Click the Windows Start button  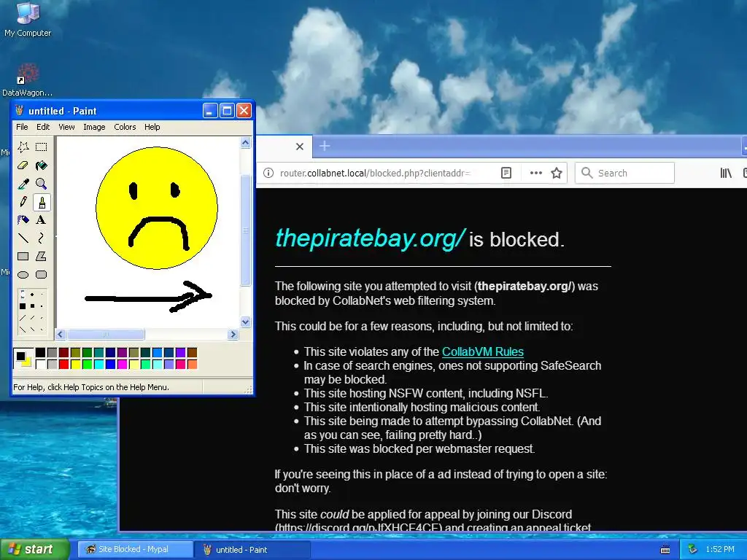click(34, 549)
